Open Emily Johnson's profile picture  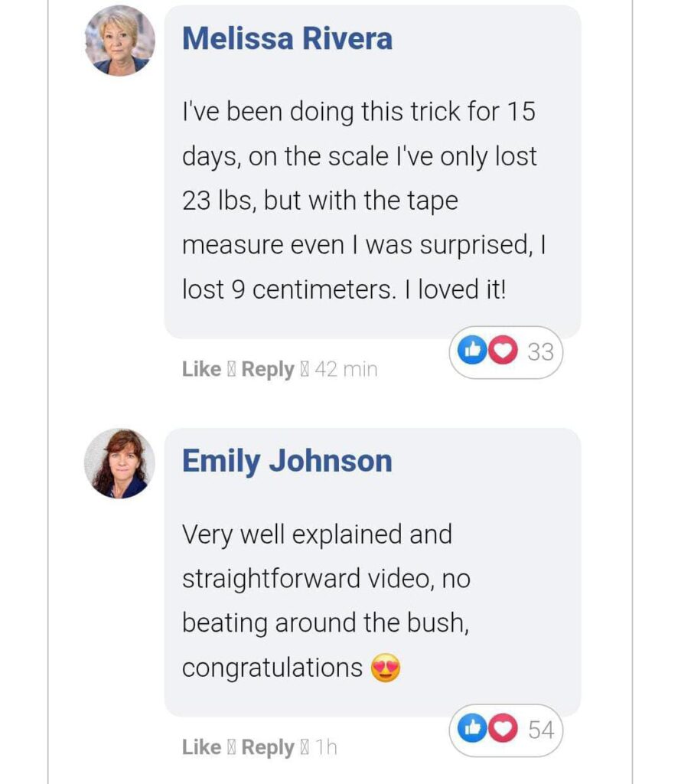point(119,464)
